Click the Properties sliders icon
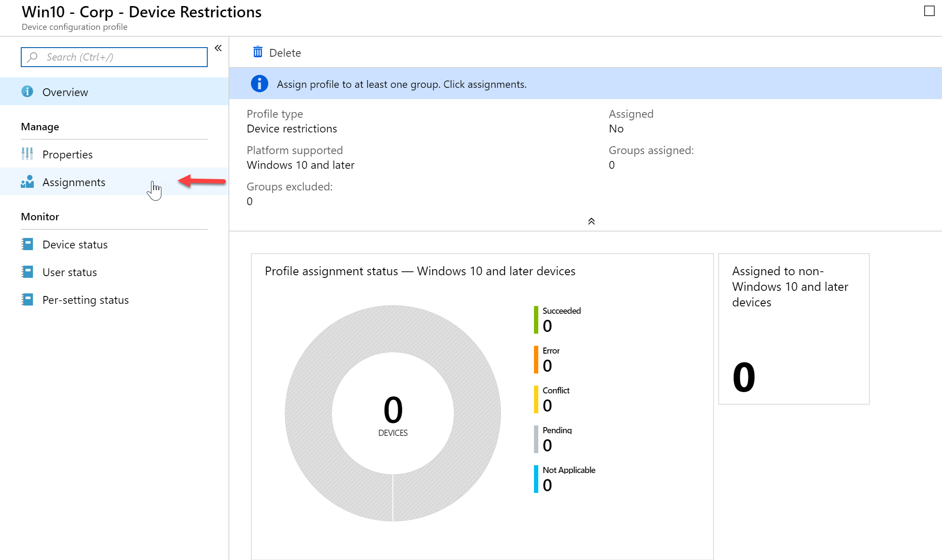Viewport: 942px width, 560px height. click(x=27, y=154)
